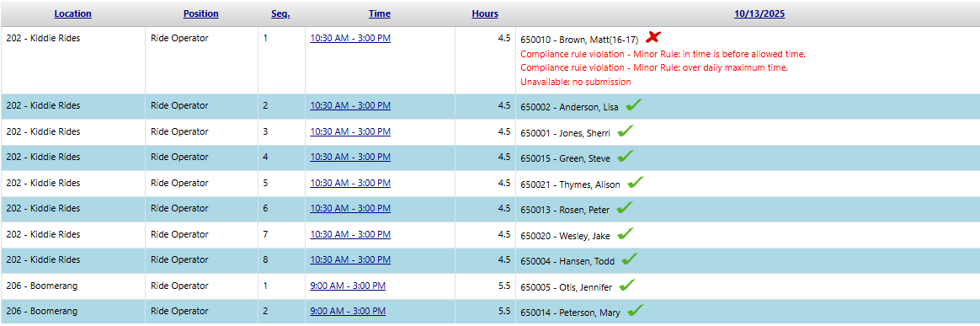Image resolution: width=980 pixels, height=326 pixels.
Task: Click the green checkmark next to Green, Steve
Action: pyautogui.click(x=625, y=157)
